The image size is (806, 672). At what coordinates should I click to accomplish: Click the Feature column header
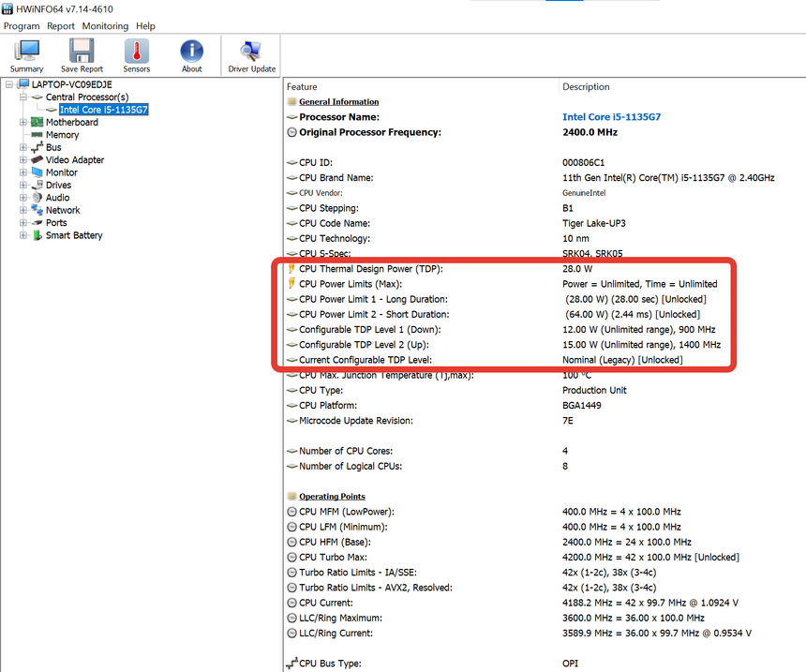[x=302, y=86]
